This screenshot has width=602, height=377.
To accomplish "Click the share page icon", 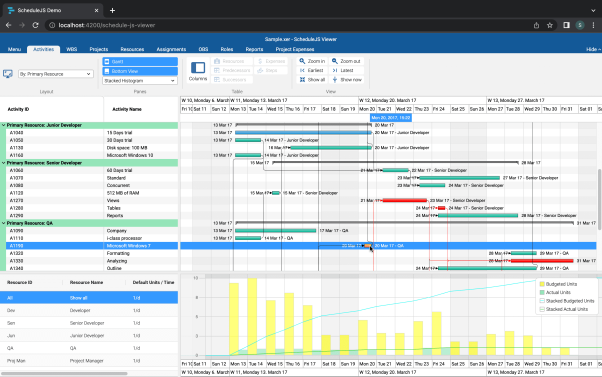I will tap(536, 25).
